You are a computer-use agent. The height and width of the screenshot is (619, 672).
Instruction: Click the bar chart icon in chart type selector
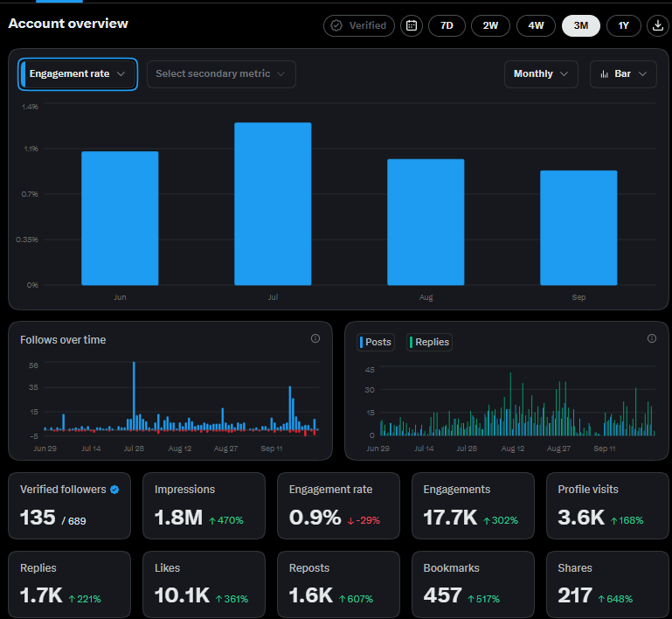click(605, 74)
